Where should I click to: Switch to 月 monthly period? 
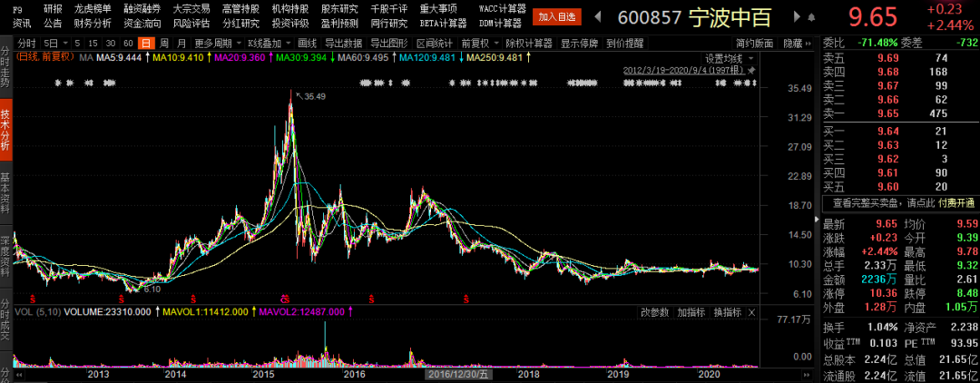[181, 44]
